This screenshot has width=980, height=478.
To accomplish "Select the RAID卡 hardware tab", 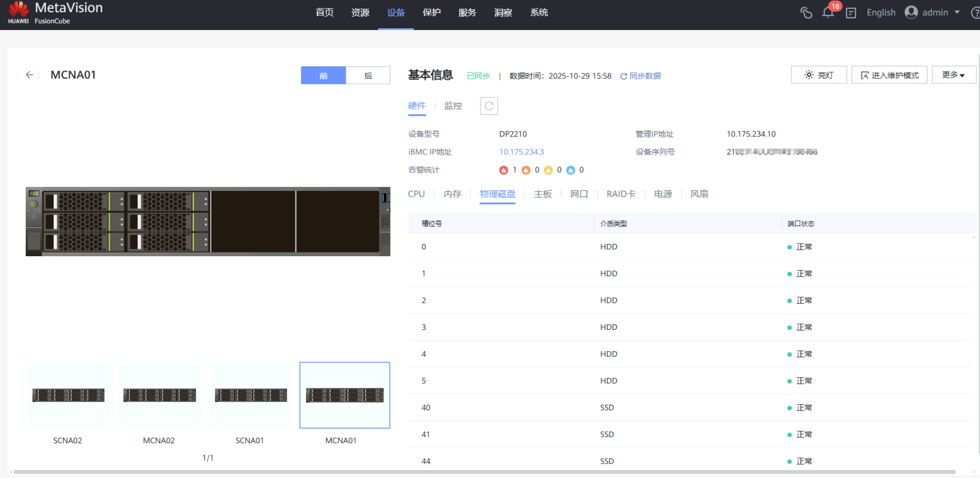I will [x=621, y=194].
